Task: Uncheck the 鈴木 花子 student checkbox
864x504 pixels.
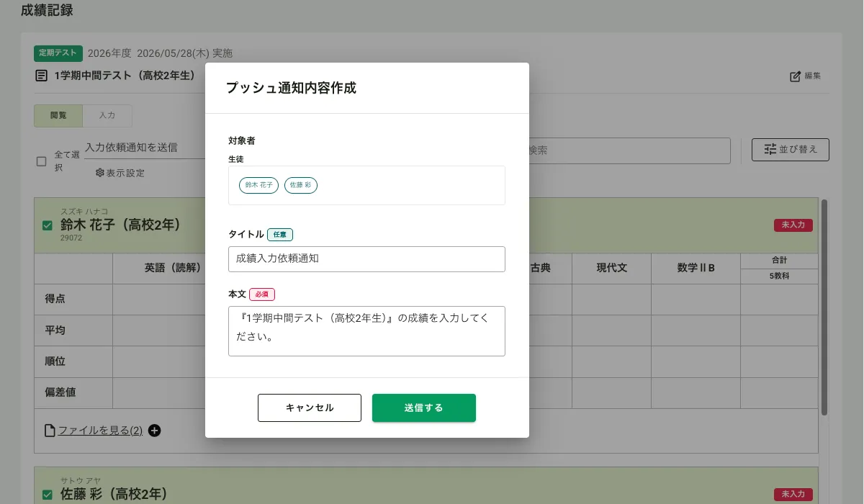Action: 48,225
